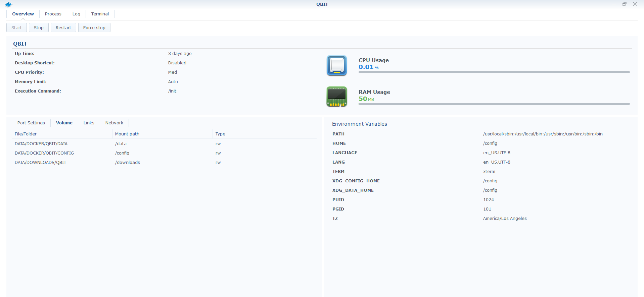Open the Process tab
The image size is (644, 297).
point(53,14)
